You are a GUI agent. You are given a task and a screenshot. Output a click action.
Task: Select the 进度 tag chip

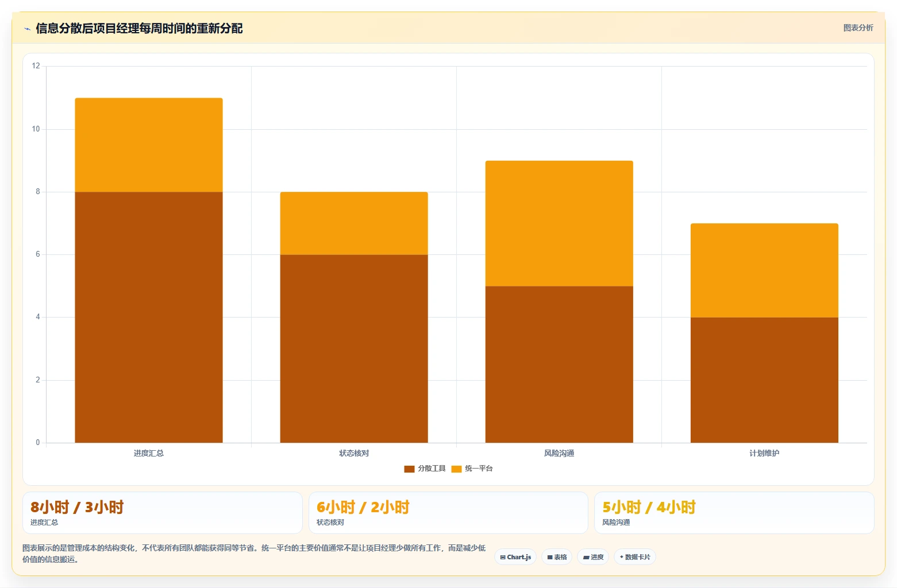click(593, 557)
